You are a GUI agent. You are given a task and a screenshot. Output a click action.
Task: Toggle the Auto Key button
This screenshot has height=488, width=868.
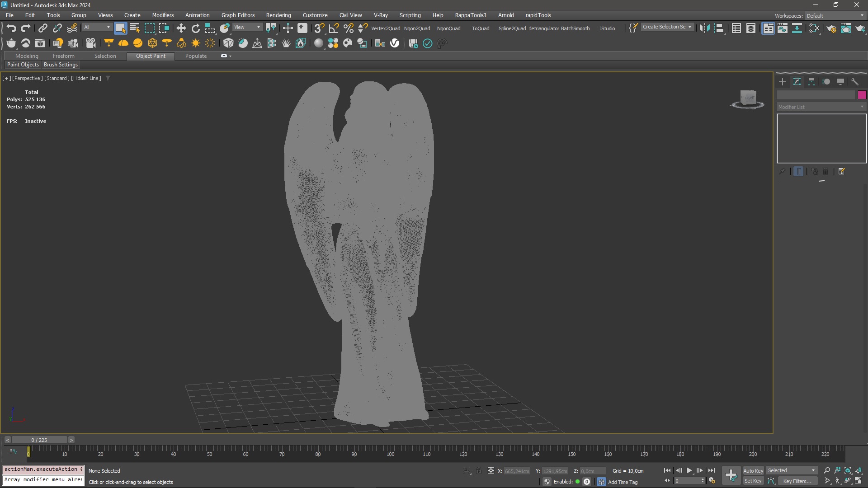753,470
